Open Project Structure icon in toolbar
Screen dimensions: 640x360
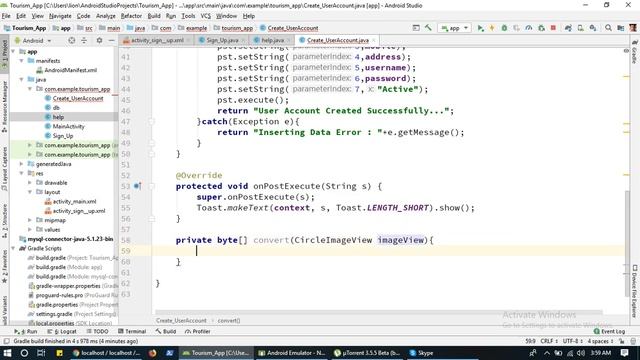coord(620,28)
